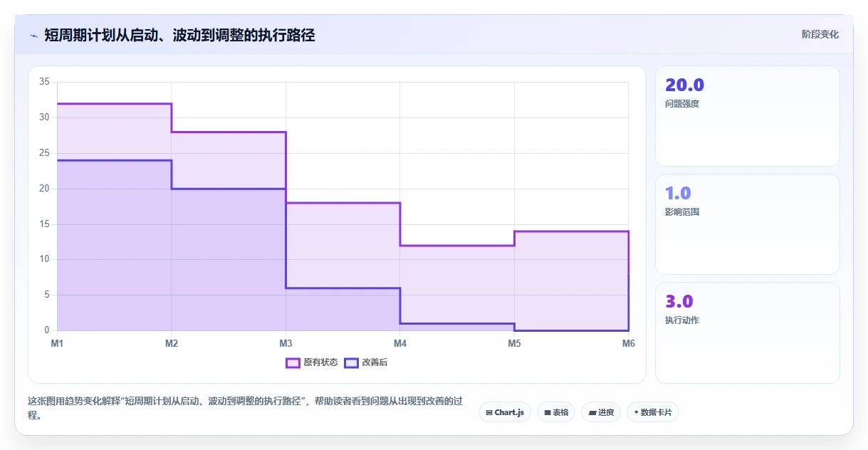
Task: Open the 问题强度 20.0 card
Action: [748, 116]
